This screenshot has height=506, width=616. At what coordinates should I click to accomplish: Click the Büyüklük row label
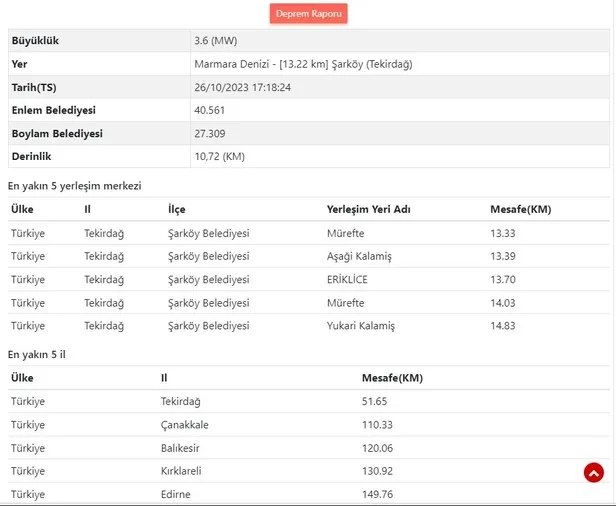[x=37, y=41]
